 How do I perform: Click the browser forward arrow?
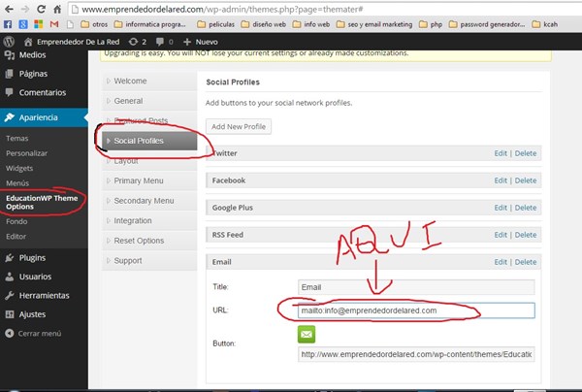point(25,9)
